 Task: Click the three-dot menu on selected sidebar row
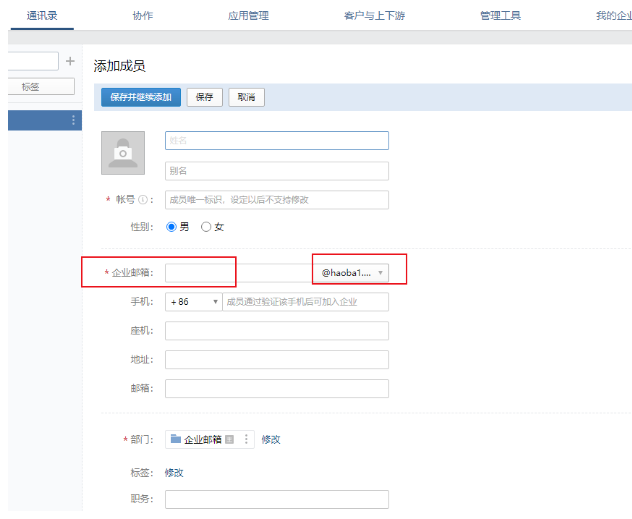pos(73,120)
